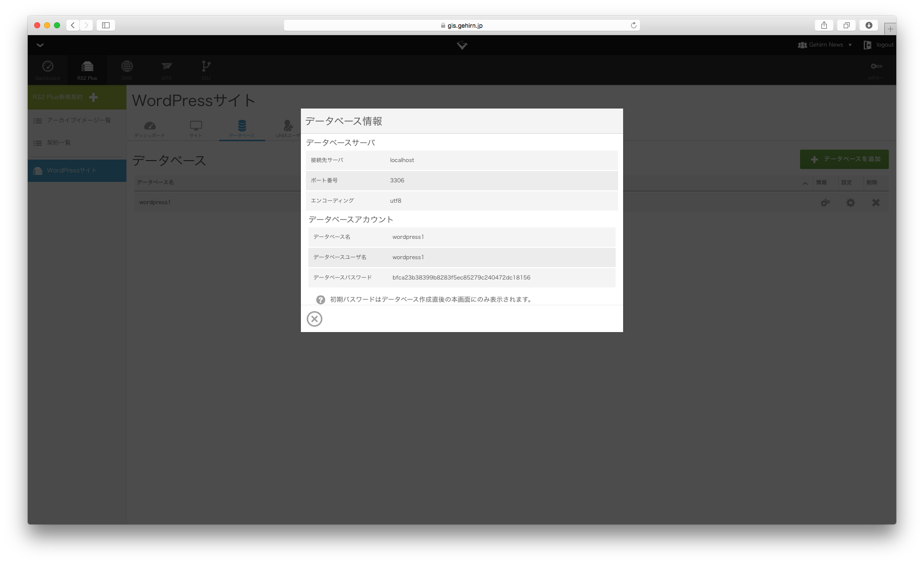The height and width of the screenshot is (564, 924).
Task: Click the database password value
Action: [x=462, y=278]
